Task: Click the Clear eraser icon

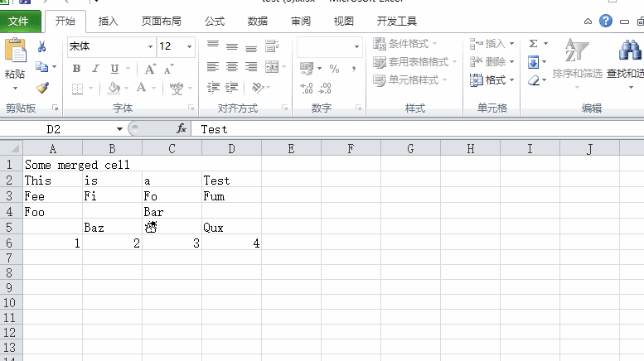Action: tap(534, 80)
